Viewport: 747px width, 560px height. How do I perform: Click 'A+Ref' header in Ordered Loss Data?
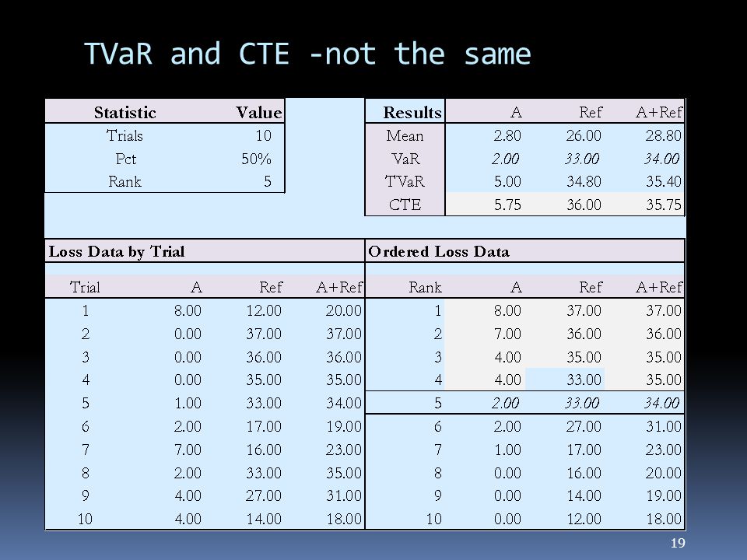(659, 287)
